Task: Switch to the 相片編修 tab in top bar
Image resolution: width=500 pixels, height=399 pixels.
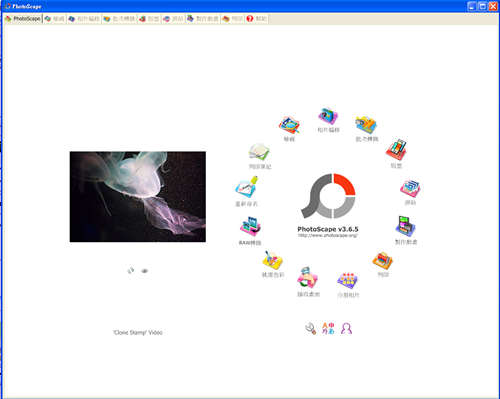Action: (84, 19)
